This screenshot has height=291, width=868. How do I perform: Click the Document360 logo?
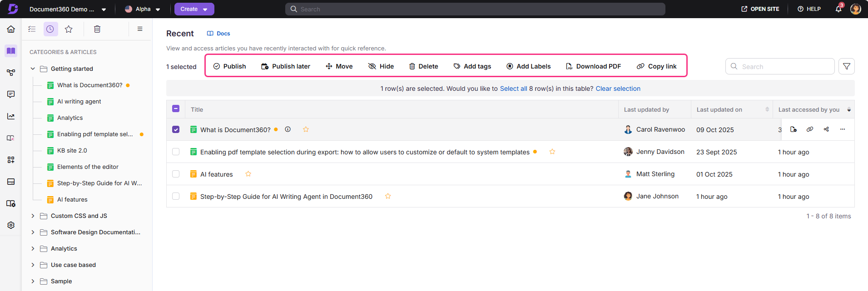pyautogui.click(x=13, y=9)
